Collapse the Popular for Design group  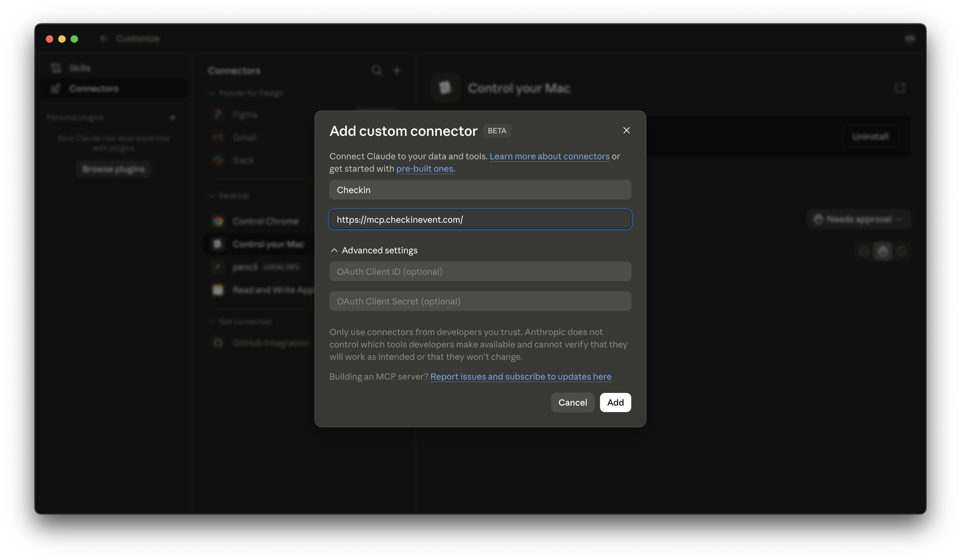246,93
